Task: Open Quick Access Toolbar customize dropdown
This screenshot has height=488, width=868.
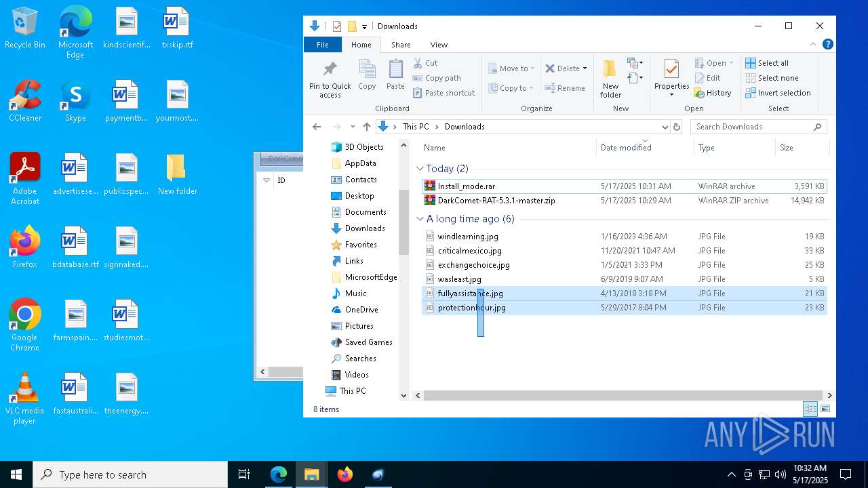Action: (x=364, y=26)
